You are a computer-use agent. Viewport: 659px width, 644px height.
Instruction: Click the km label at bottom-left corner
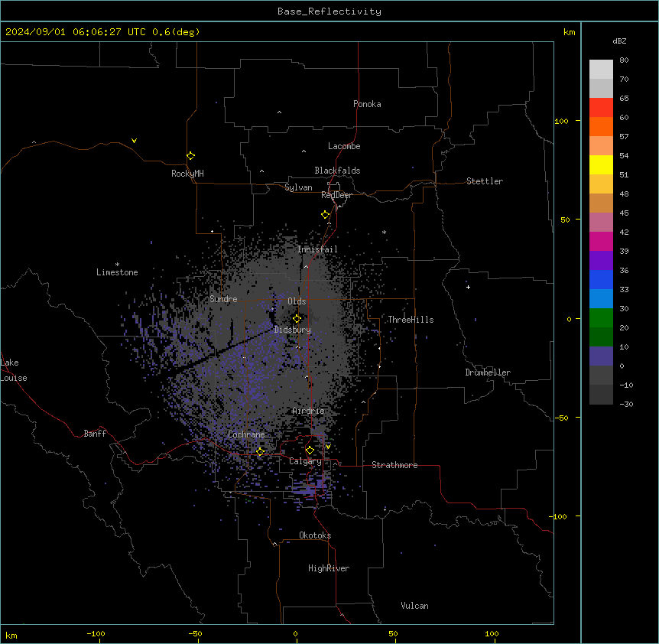[x=11, y=635]
